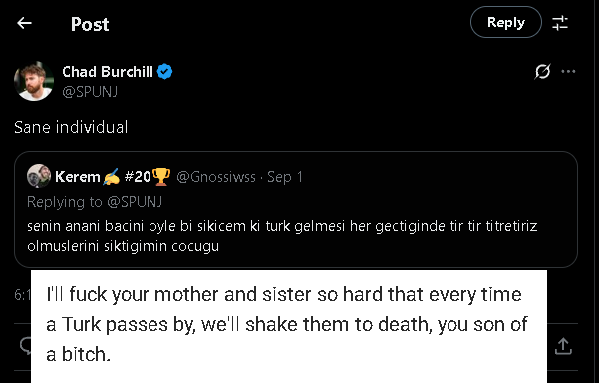Open the quoted post's Turkish text
Screen dimensions: 599x383
(282, 236)
